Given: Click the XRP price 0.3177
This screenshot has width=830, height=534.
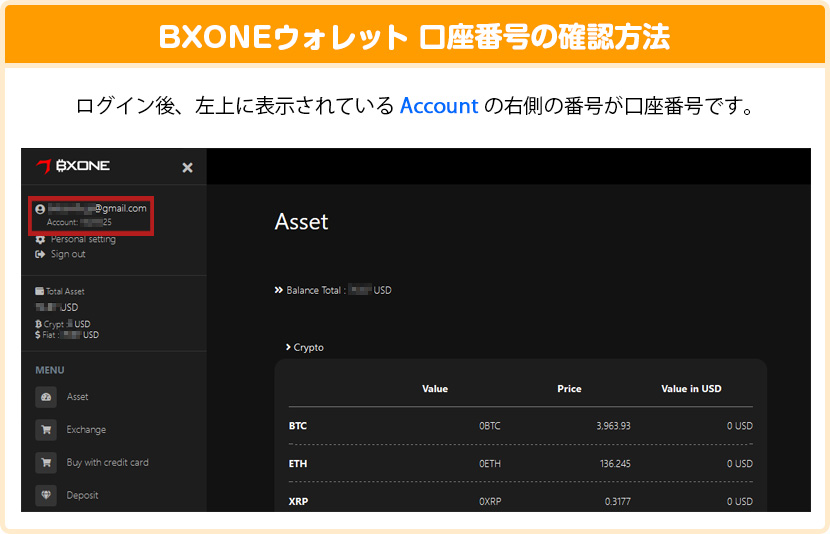Looking at the screenshot, I should click(618, 501).
